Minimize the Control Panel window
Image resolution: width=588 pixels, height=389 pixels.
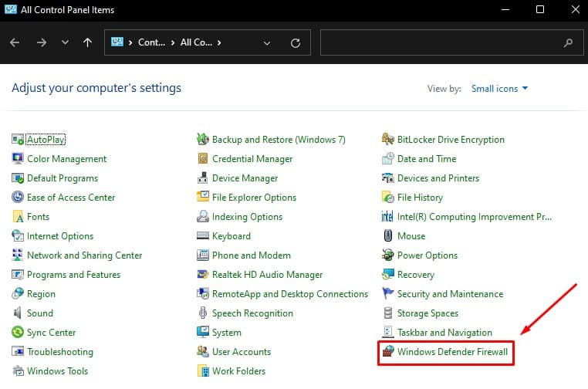point(505,9)
